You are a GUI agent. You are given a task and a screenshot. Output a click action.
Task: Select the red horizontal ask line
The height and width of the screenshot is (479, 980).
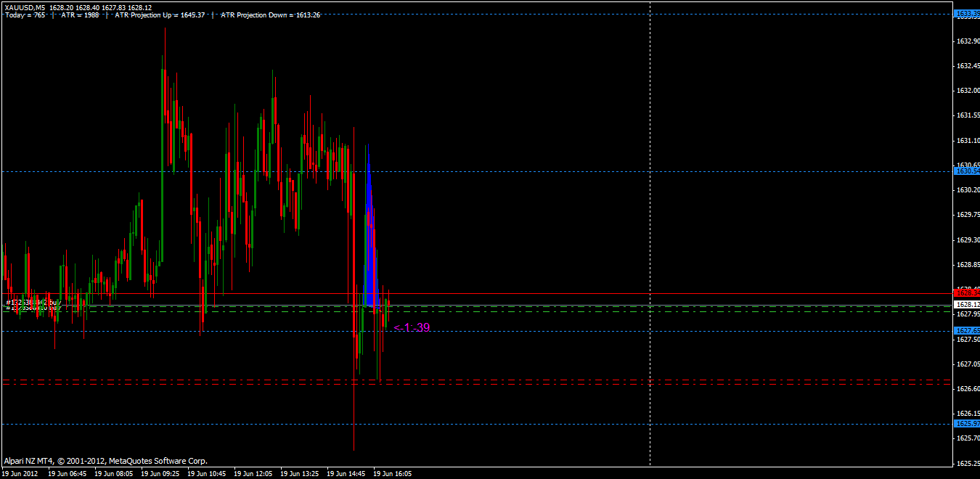click(x=475, y=293)
